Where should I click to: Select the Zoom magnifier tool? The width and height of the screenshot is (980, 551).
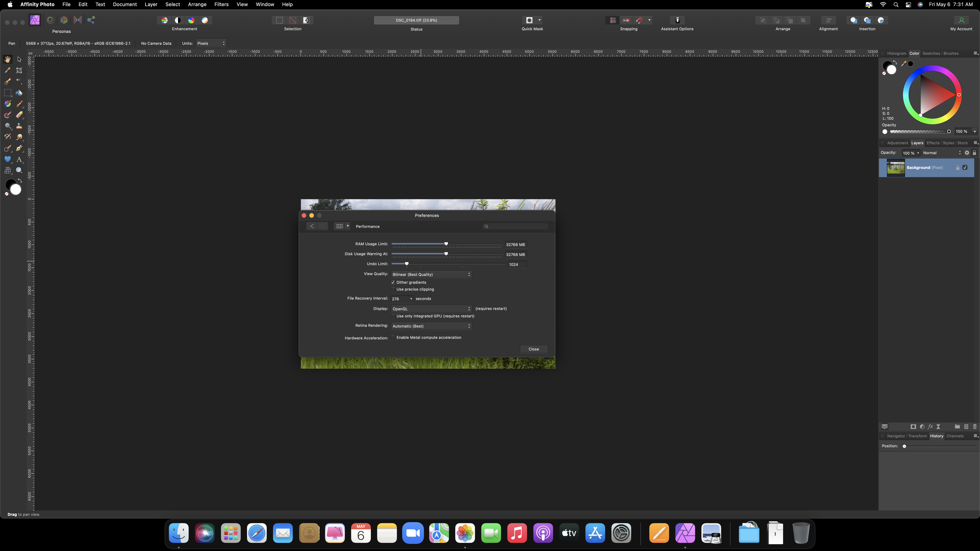click(x=19, y=170)
